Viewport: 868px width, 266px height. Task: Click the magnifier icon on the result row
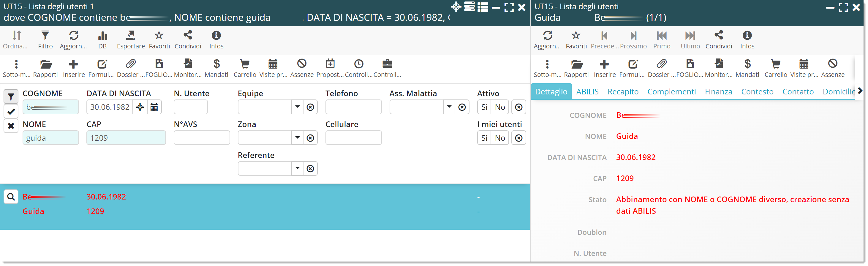tap(11, 197)
